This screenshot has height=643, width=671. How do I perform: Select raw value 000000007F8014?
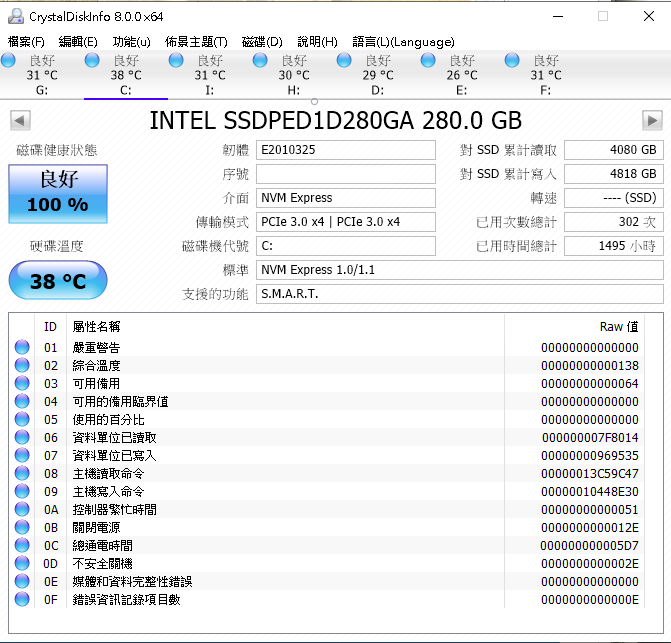(x=590, y=438)
